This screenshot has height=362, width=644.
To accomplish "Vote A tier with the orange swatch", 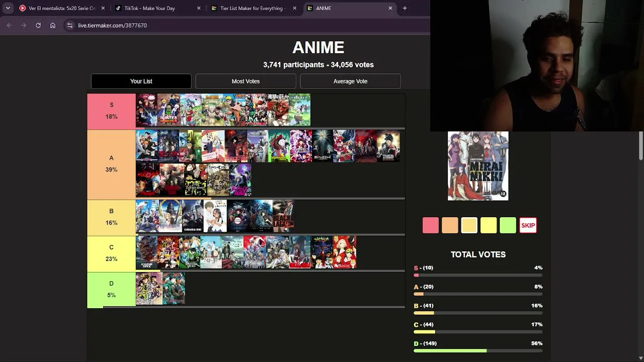I will coord(450,225).
